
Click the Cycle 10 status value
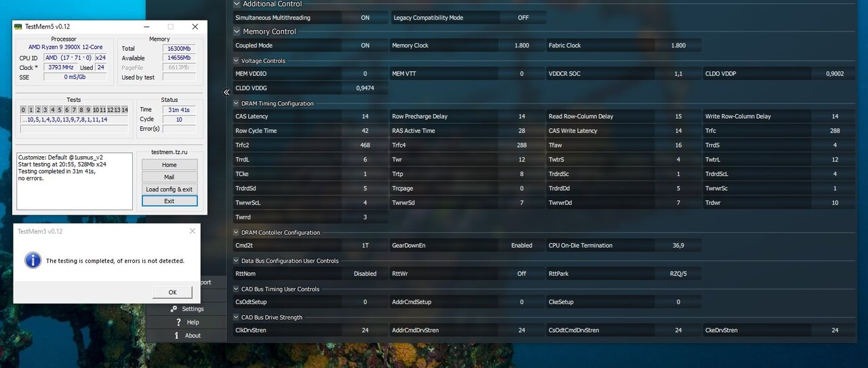(179, 119)
